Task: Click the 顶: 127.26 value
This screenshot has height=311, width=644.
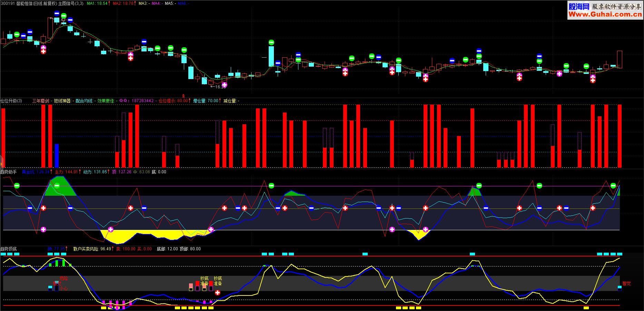Action: pyautogui.click(x=122, y=172)
